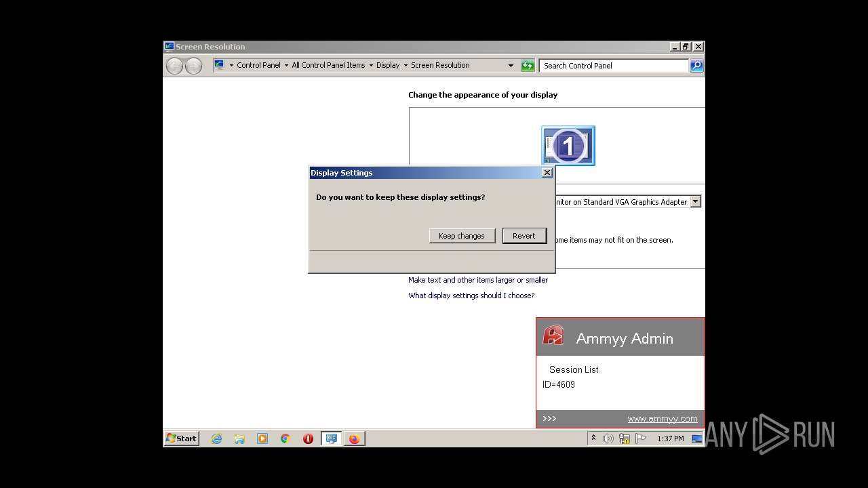Click the search magnifier icon
The image size is (868, 488).
coord(696,66)
